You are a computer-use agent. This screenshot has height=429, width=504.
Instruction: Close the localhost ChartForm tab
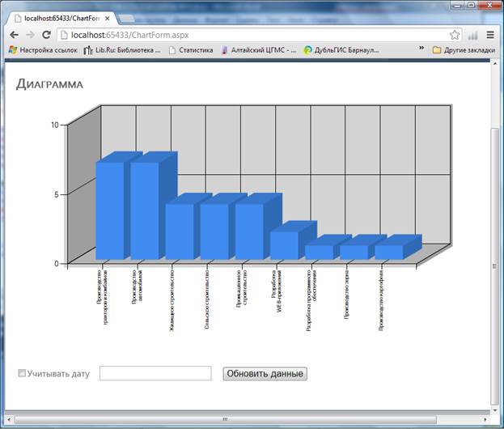pyautogui.click(x=108, y=19)
